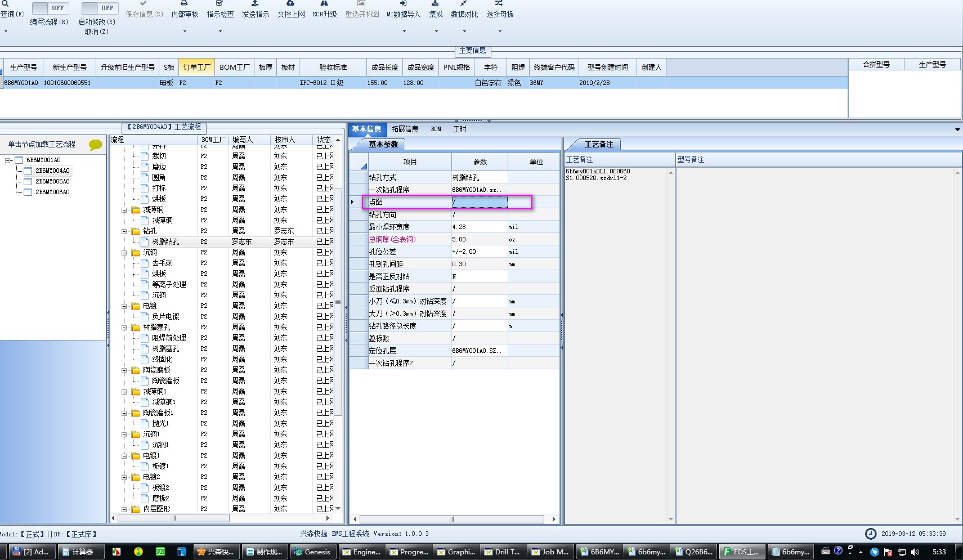Click the 验收标准 column header
This screenshot has width=963, height=560.
pos(333,67)
